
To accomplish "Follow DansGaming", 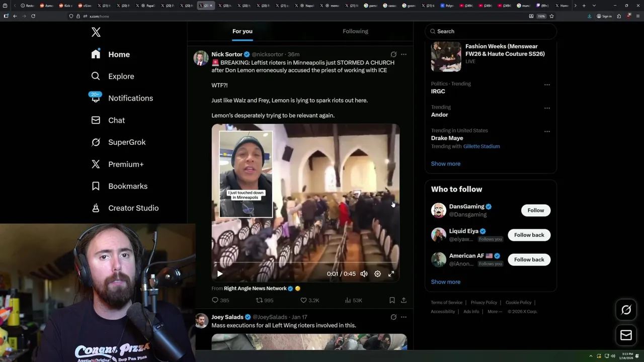I will pyautogui.click(x=536, y=210).
